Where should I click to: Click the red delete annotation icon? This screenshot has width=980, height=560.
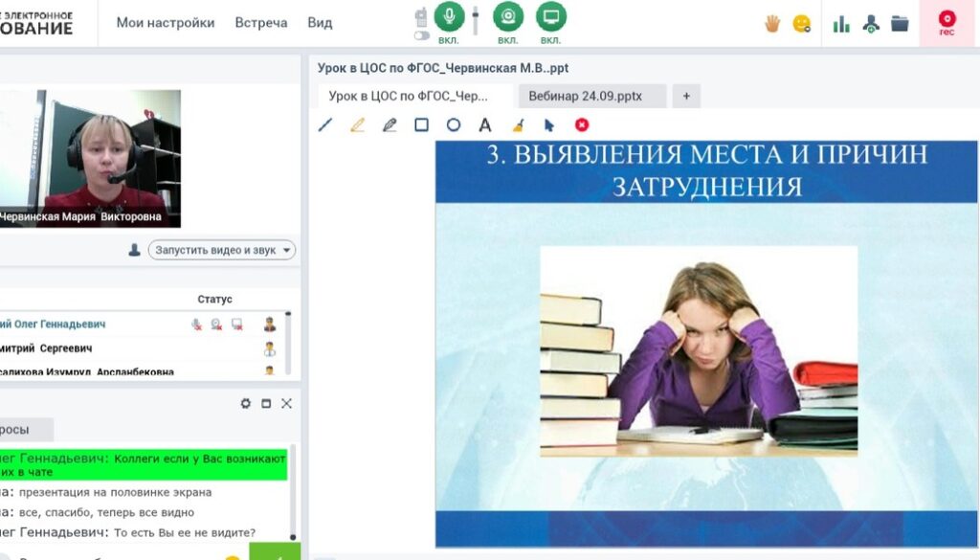[582, 125]
